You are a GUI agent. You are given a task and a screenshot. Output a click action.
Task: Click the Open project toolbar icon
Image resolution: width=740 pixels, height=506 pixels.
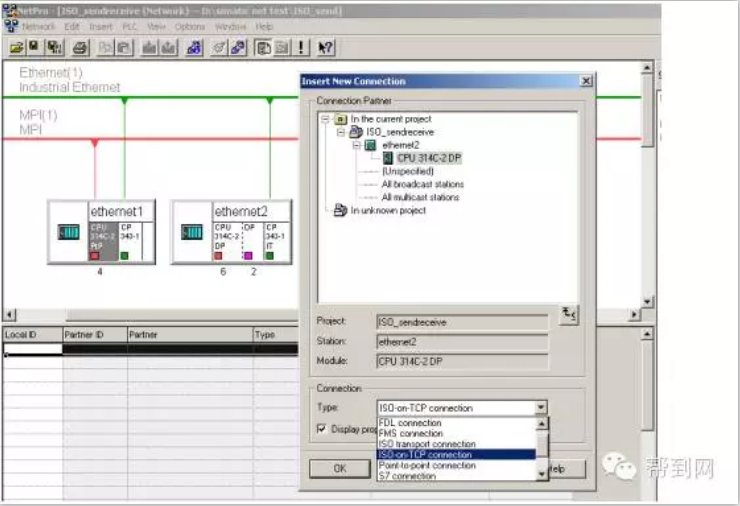16,47
